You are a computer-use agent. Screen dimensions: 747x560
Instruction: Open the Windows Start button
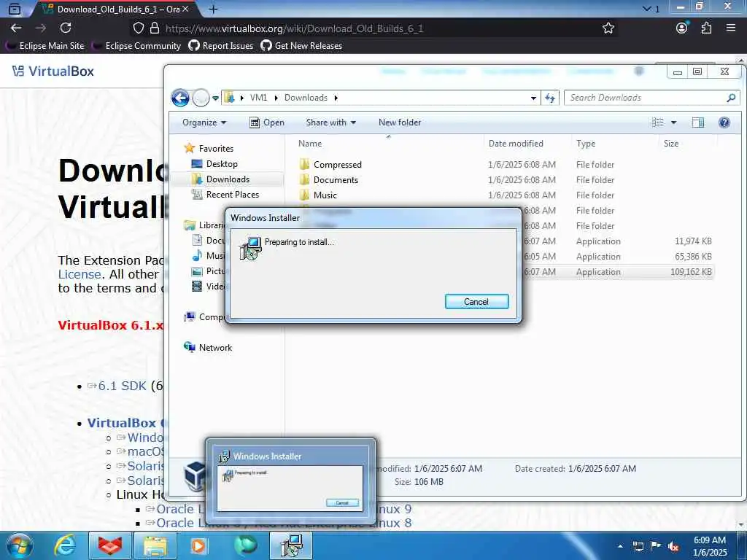point(19,545)
